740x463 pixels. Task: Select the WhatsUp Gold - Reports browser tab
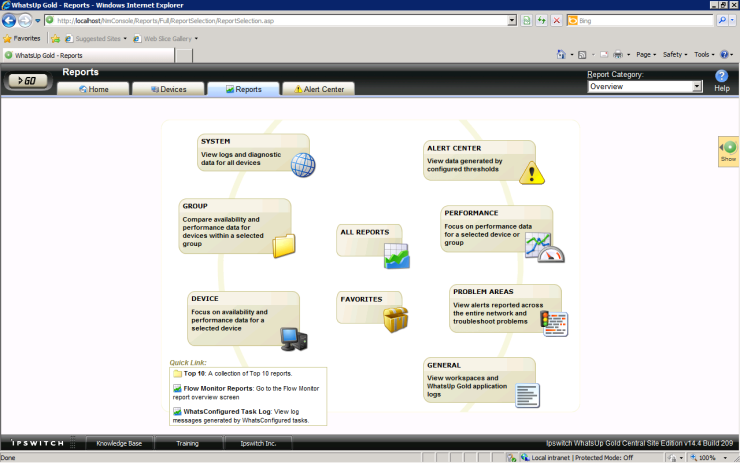(89, 55)
